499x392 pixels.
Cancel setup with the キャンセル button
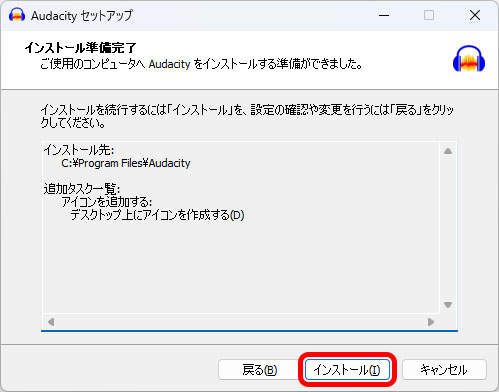tap(444, 370)
